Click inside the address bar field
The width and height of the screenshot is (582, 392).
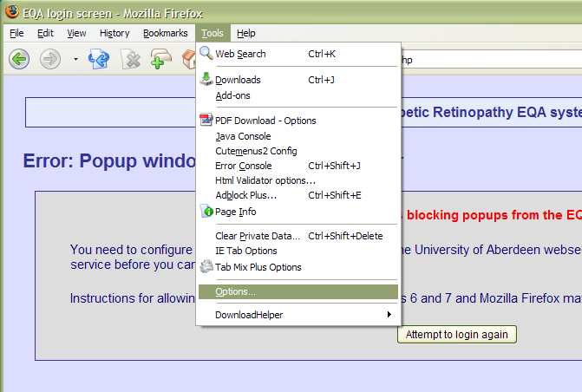490,59
